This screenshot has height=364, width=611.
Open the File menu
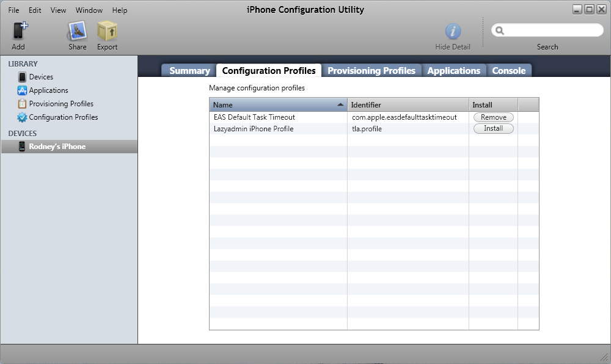tap(13, 10)
